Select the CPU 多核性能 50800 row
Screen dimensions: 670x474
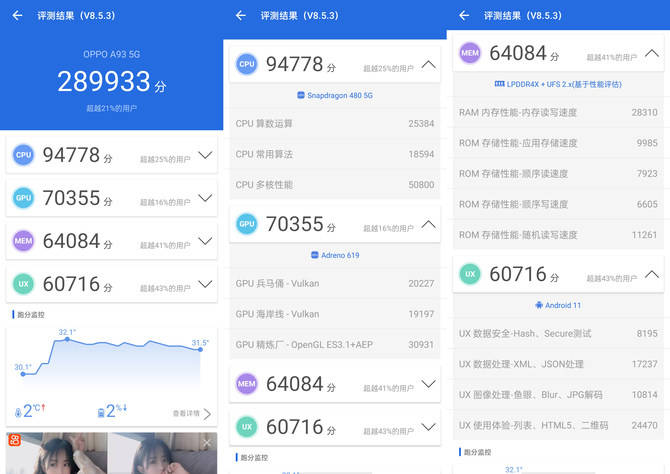335,185
